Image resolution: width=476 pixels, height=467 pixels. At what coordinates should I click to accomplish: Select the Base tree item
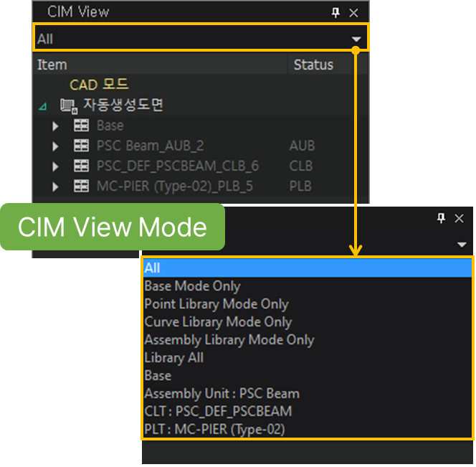tap(110, 126)
